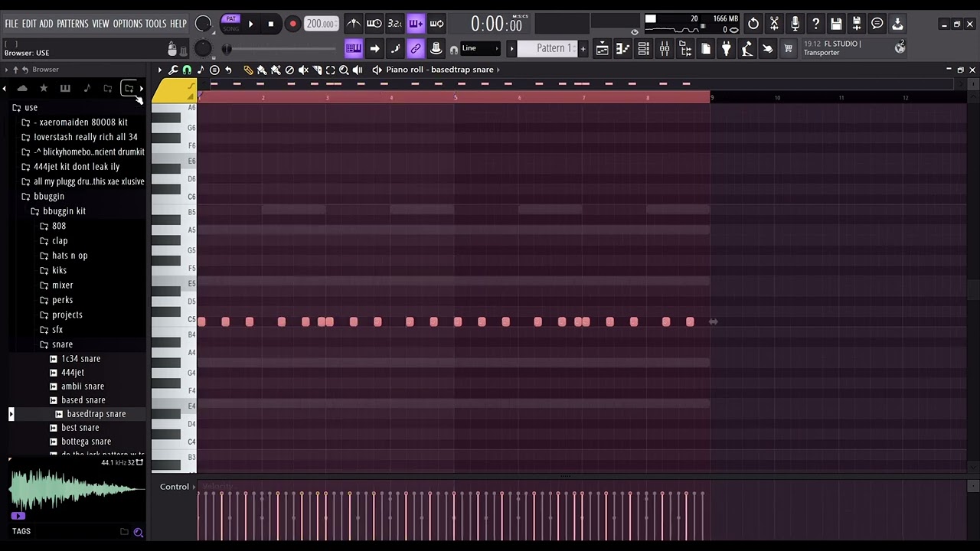Click the globe news icon
Screen dimensions: 980x551
tap(900, 48)
